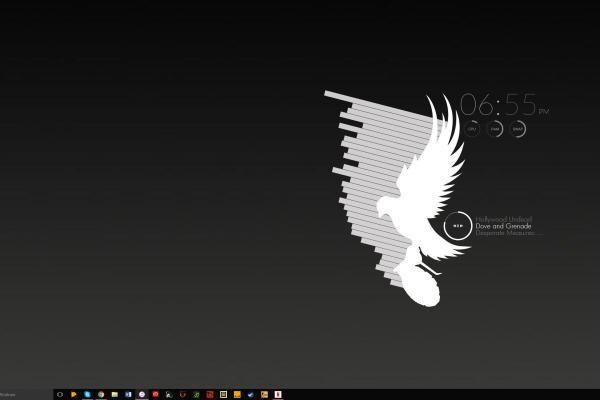Open the red circular app icon on taskbar
Image resolution: width=600 pixels, height=400 pixels.
155,394
